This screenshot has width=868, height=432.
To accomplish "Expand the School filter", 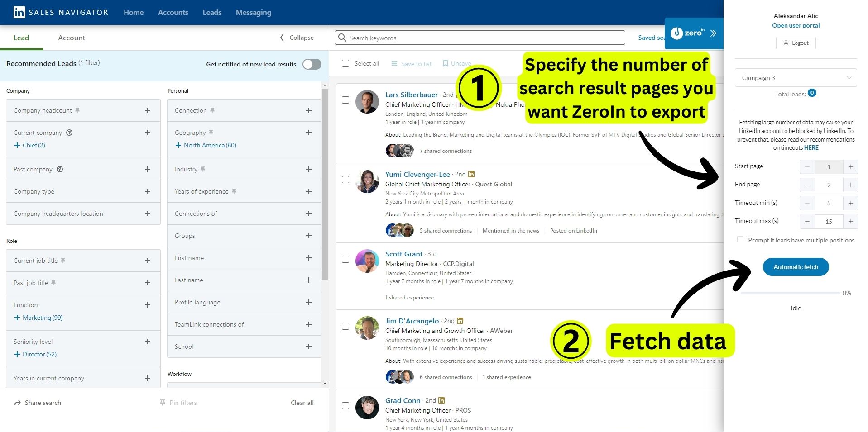I will click(x=309, y=347).
